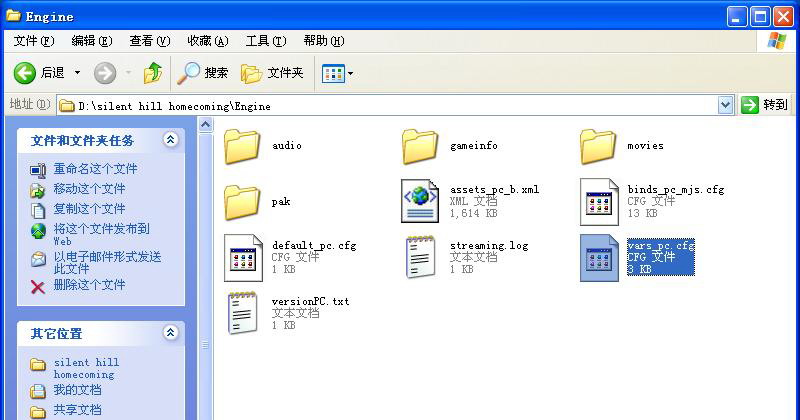Click the email envelope icon

(x=38, y=259)
